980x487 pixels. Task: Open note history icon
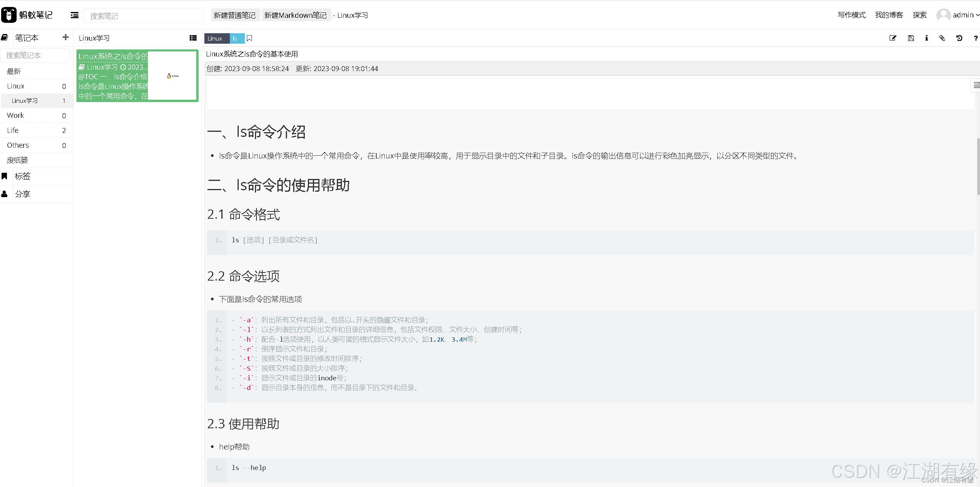pos(959,38)
